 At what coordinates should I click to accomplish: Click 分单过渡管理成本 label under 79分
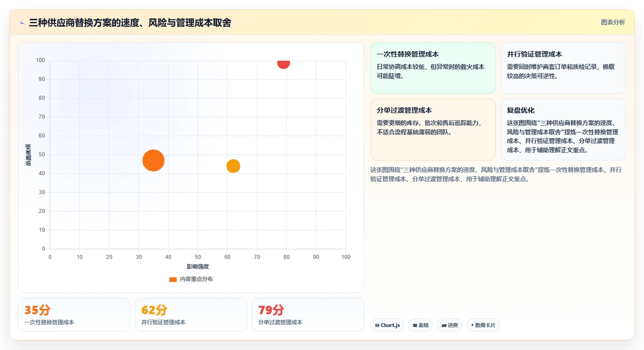tap(280, 322)
